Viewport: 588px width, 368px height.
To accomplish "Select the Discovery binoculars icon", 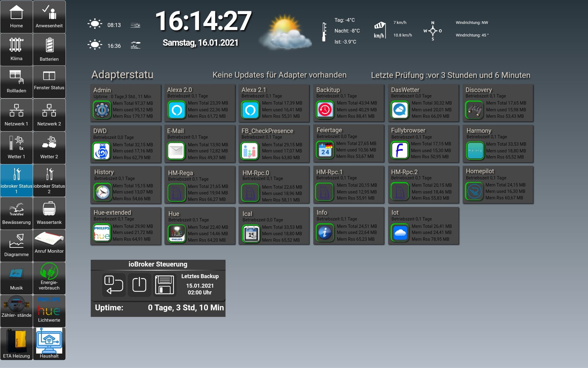I will [474, 110].
